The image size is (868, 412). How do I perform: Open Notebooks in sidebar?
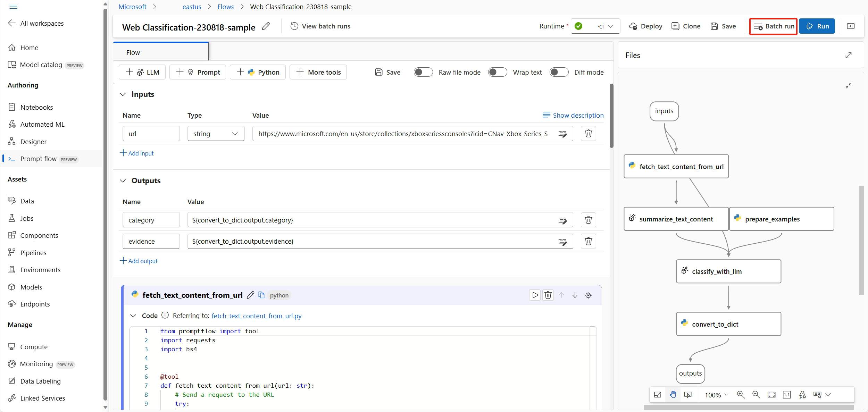(36, 107)
